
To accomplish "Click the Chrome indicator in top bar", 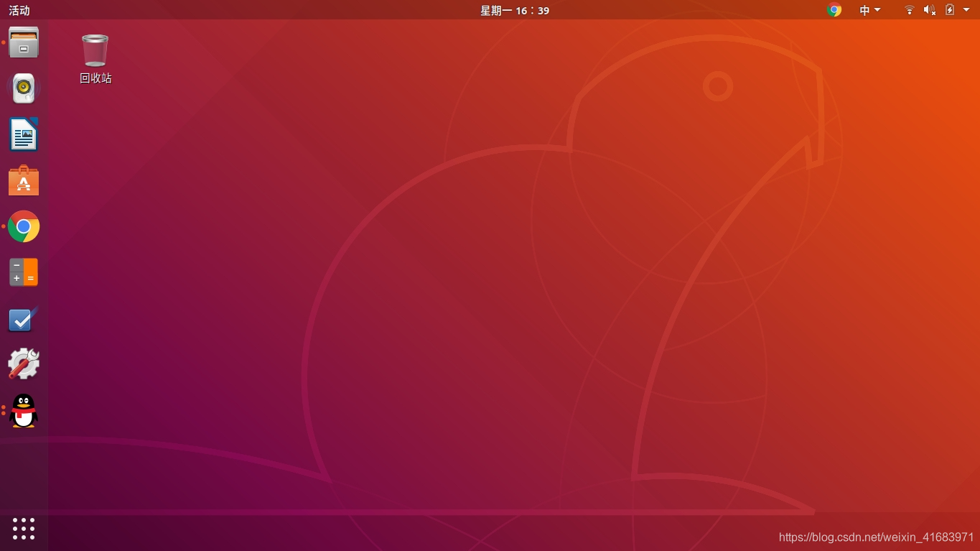I will 834,10.
